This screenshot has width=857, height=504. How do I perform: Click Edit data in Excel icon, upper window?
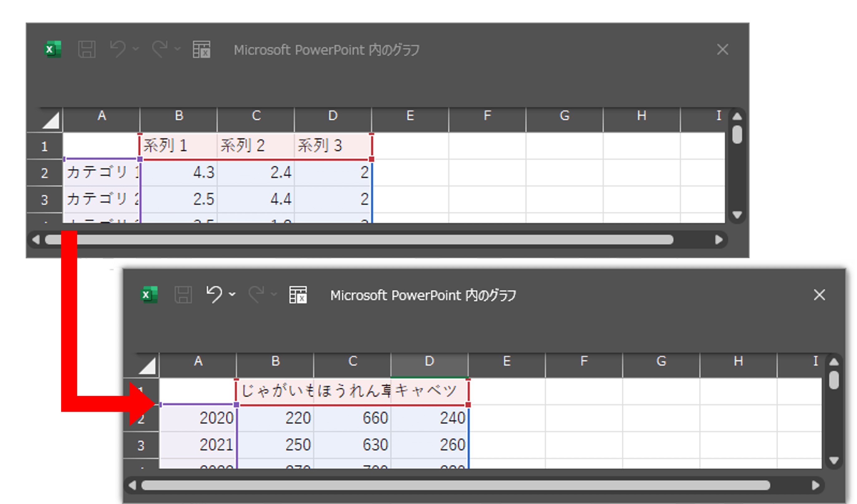pyautogui.click(x=201, y=50)
